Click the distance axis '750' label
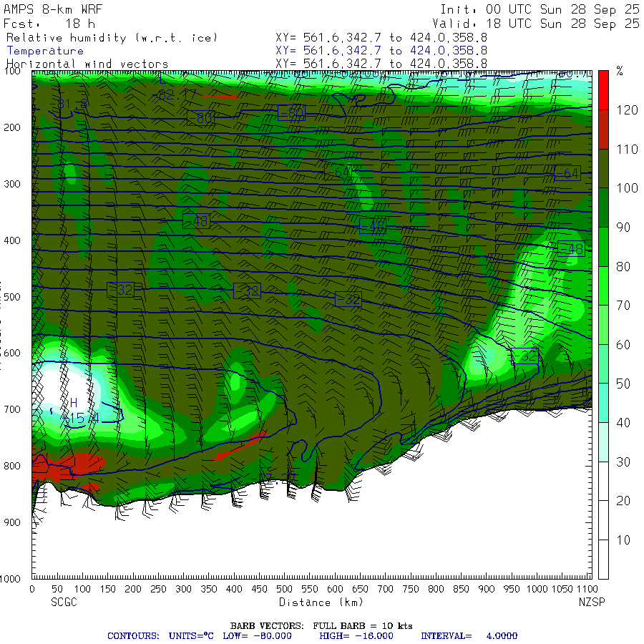The image size is (644, 644). pos(411,589)
